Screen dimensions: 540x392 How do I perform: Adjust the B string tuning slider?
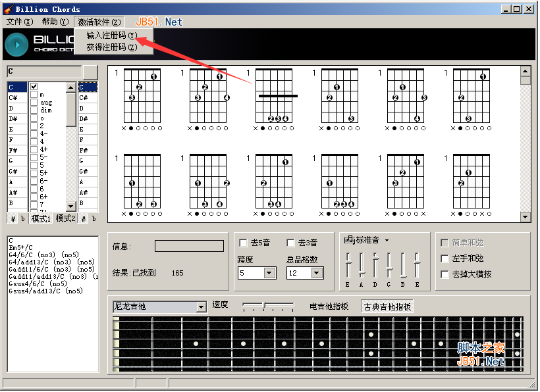403,266
